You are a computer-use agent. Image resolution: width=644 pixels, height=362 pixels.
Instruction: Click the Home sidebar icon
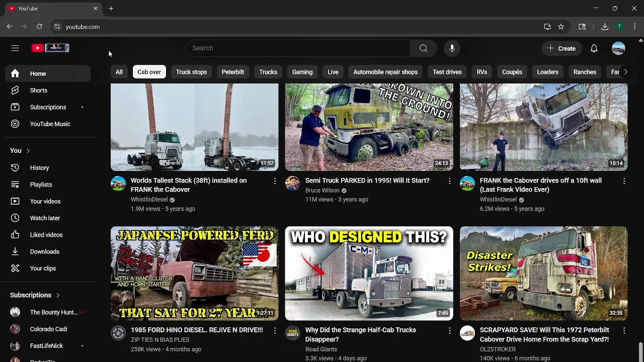coord(15,73)
